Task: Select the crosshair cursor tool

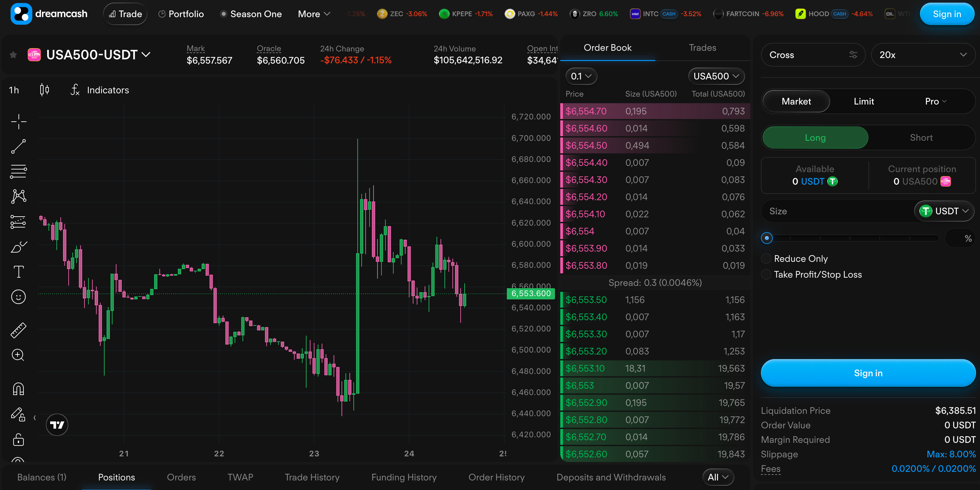Action: [18, 122]
